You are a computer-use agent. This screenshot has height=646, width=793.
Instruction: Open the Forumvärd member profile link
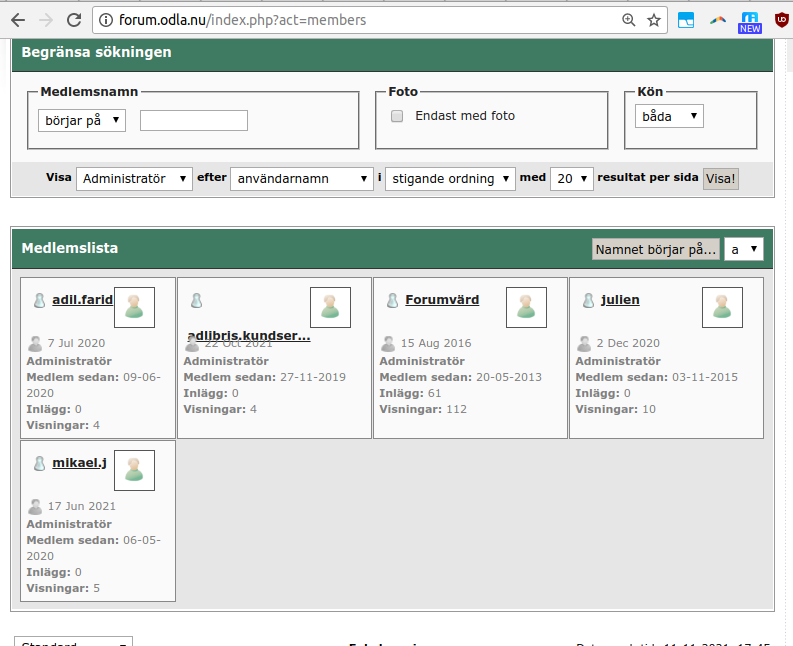[x=442, y=300]
